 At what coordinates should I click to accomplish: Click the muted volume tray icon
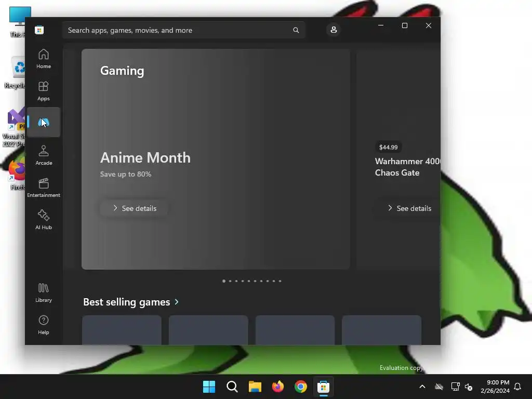click(x=469, y=387)
